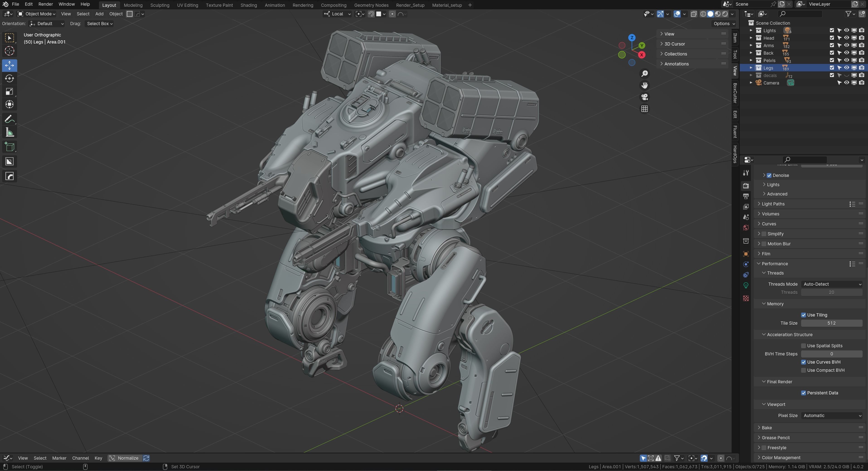Toggle snapping magnet icon in header
868x471 pixels.
[x=371, y=14]
